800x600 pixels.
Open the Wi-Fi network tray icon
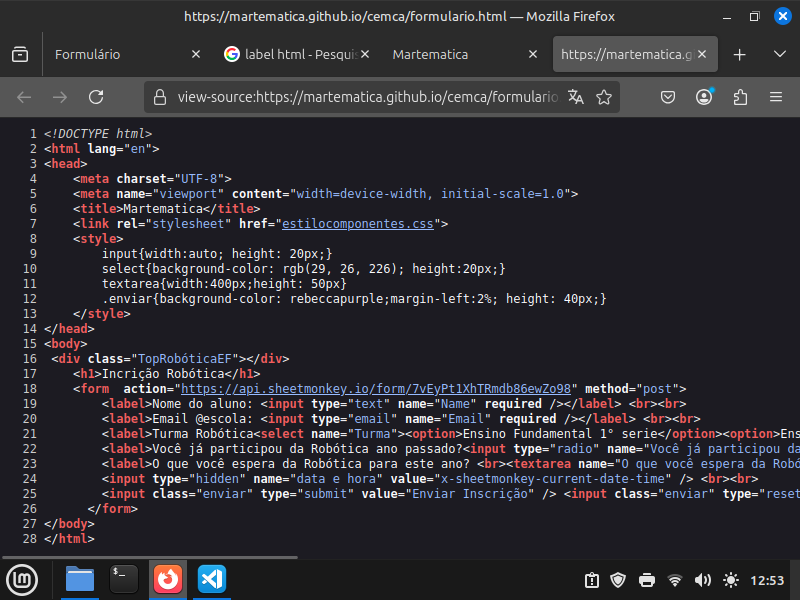[x=675, y=580]
